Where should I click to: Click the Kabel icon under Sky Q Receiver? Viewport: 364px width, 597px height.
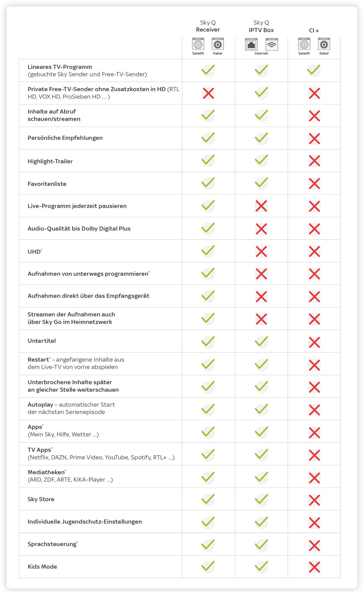(x=218, y=44)
